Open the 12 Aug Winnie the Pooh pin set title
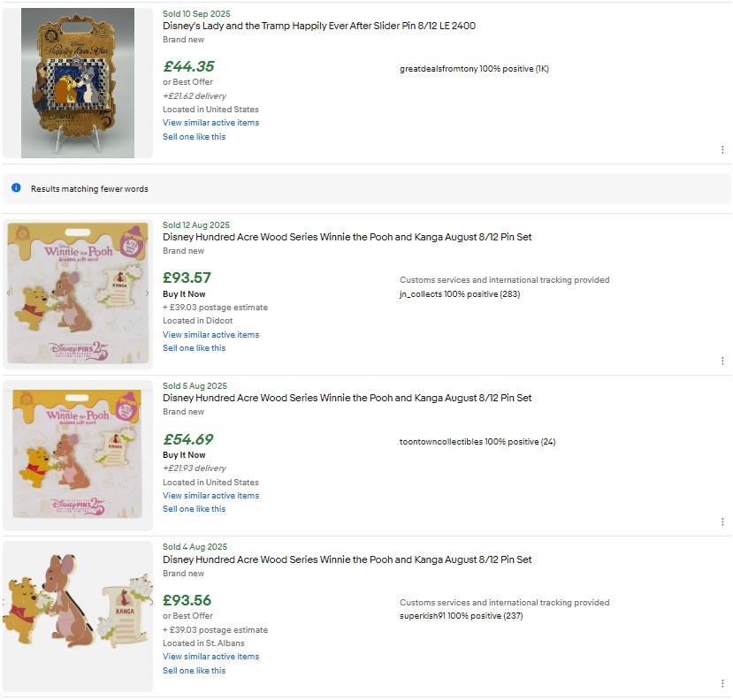 coord(347,237)
